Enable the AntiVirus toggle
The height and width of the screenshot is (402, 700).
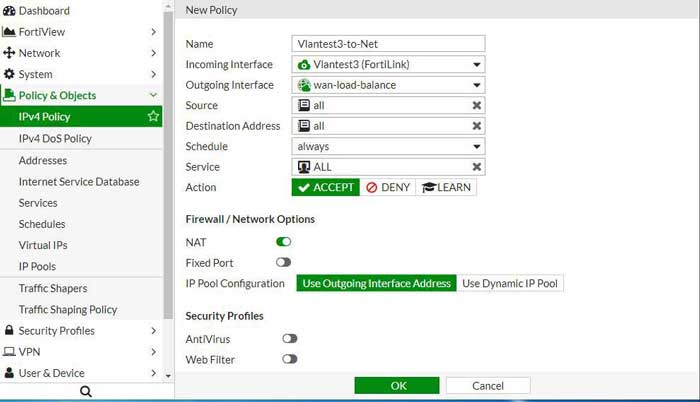click(290, 339)
